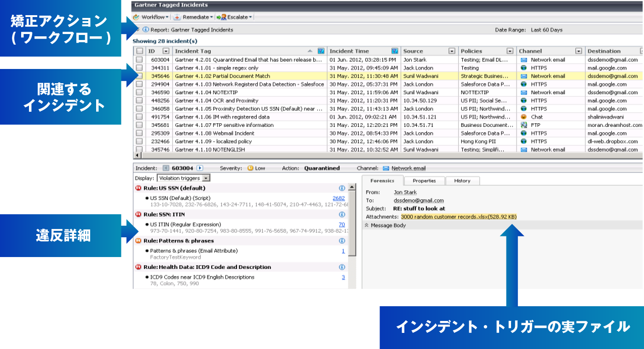
Task: Click the envelope icon beside Channel in details header
Action: pos(386,168)
